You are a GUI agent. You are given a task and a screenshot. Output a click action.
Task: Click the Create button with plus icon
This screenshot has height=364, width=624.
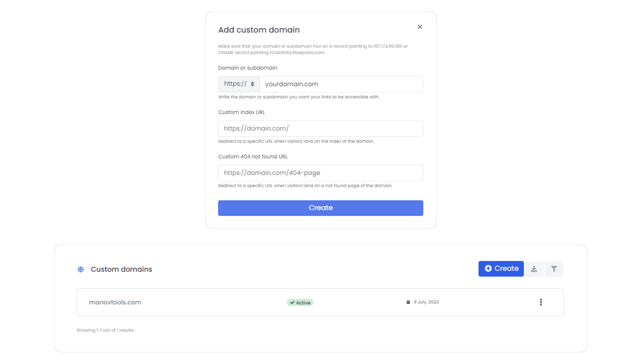coord(501,269)
